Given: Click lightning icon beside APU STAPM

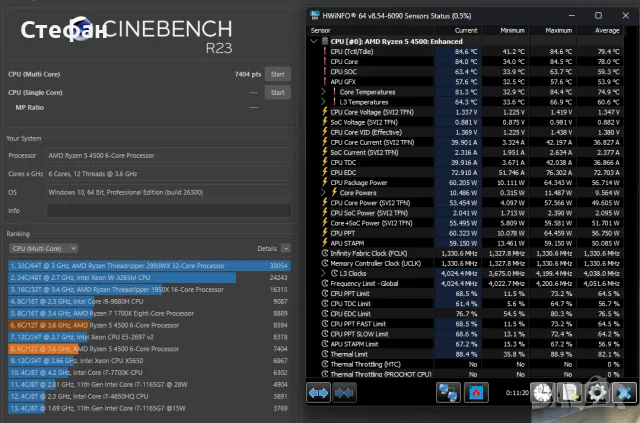Looking at the screenshot, I should pos(325,243).
